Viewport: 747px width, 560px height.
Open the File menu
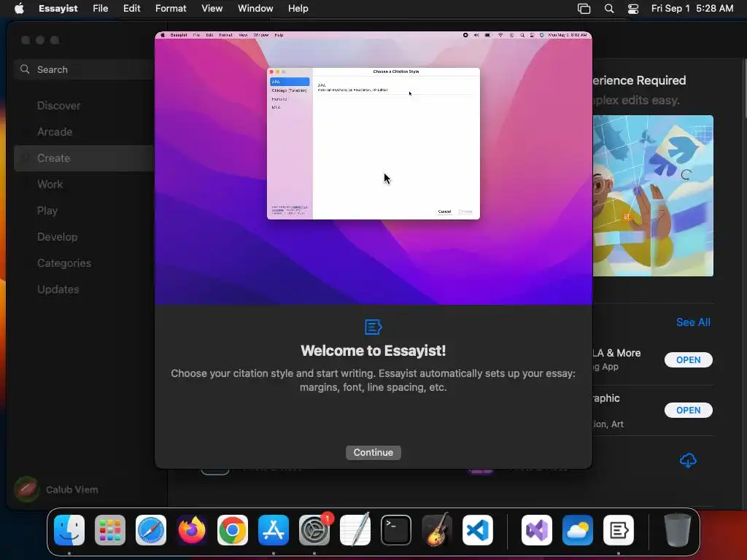coord(101,9)
